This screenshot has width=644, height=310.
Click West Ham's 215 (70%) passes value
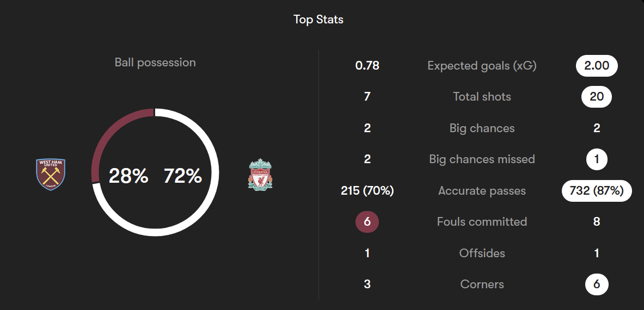(367, 191)
